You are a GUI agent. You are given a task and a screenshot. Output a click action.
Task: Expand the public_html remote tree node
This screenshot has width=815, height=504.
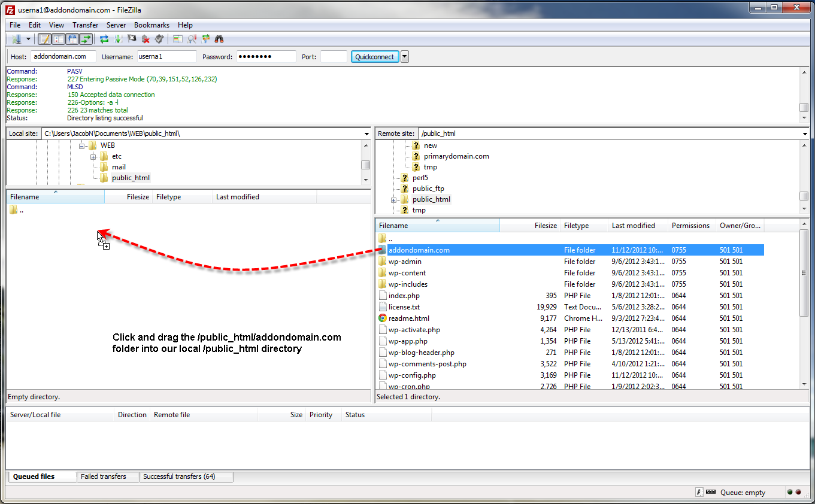click(393, 200)
